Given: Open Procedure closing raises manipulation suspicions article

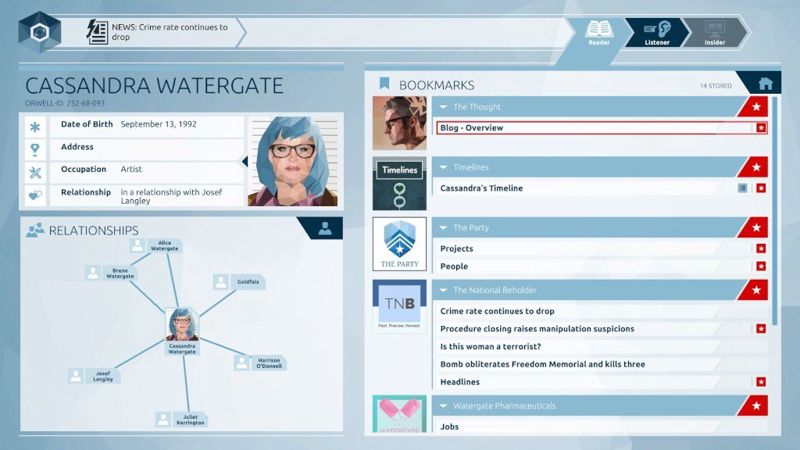Looking at the screenshot, I should tap(602, 329).
